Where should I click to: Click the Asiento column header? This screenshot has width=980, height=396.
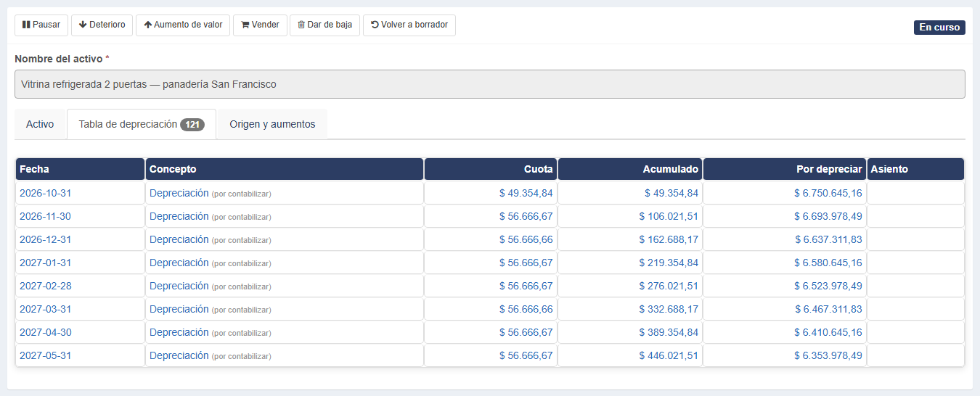[x=915, y=169]
